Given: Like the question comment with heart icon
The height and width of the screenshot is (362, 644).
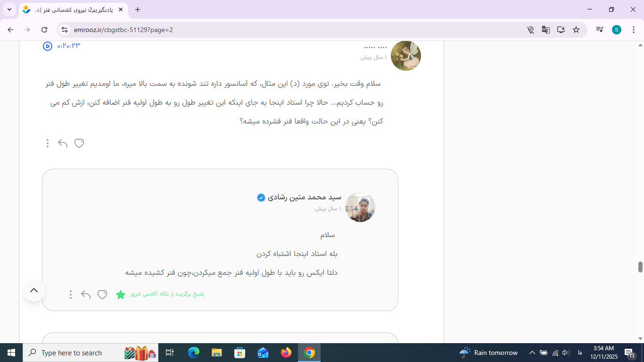Looking at the screenshot, I should click(x=79, y=143).
